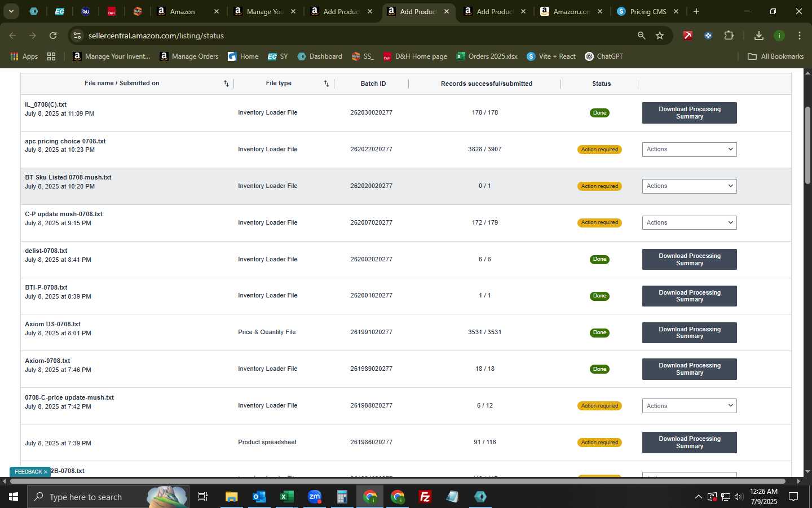Open Actions dropdown for apc pricing choice 0708.txt
812x508 pixels.
point(689,150)
